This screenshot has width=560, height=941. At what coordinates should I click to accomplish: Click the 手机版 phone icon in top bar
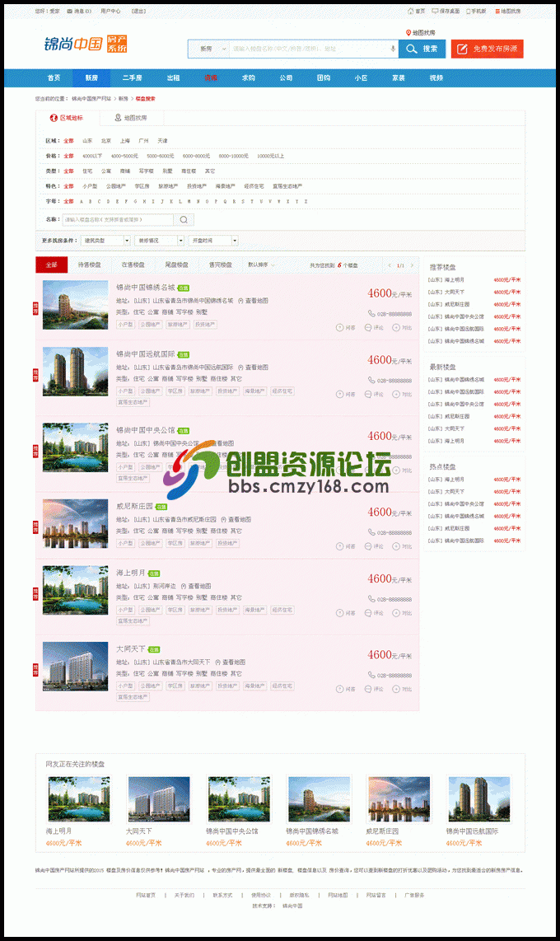469,11
